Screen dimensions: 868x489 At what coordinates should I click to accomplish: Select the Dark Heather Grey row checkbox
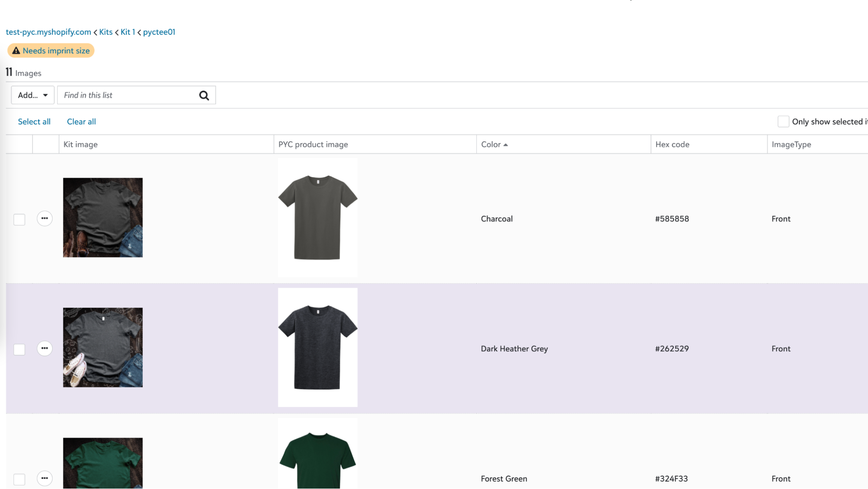click(x=20, y=349)
